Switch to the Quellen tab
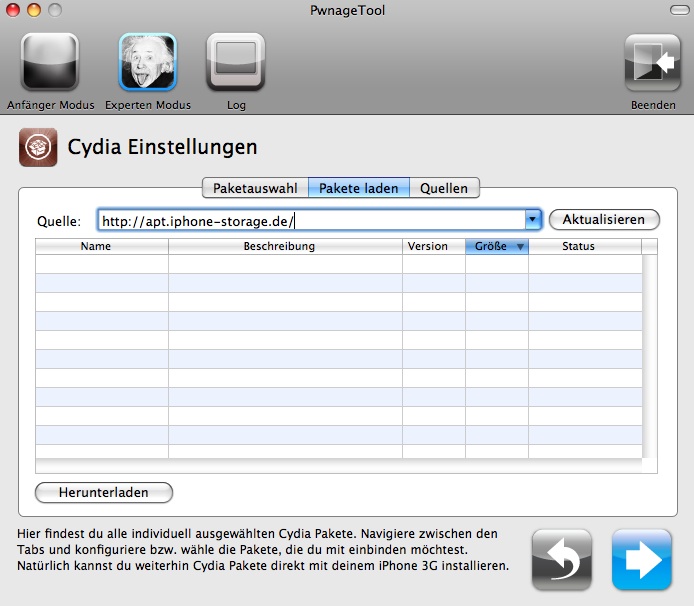 point(444,188)
